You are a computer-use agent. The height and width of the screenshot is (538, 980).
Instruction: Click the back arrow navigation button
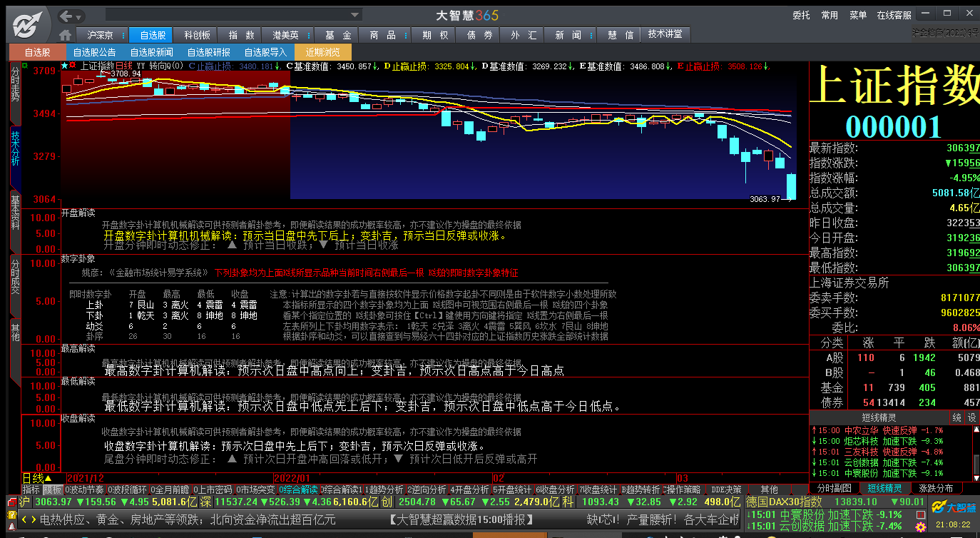tap(66, 16)
